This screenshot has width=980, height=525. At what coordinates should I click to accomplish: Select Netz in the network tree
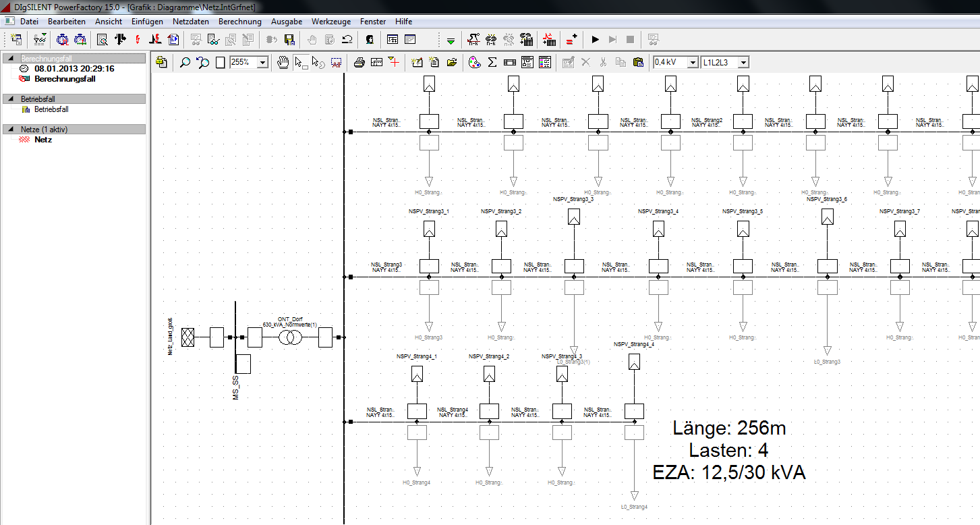pyautogui.click(x=42, y=140)
